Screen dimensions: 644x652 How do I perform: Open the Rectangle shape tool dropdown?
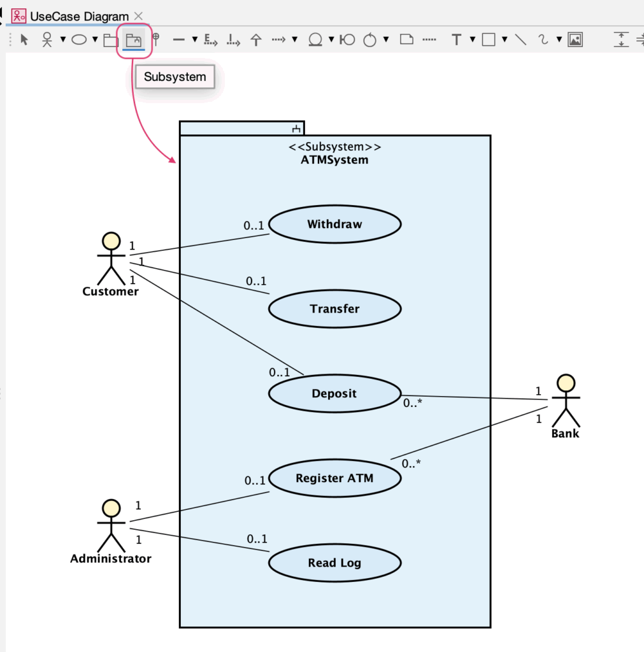pyautogui.click(x=504, y=40)
